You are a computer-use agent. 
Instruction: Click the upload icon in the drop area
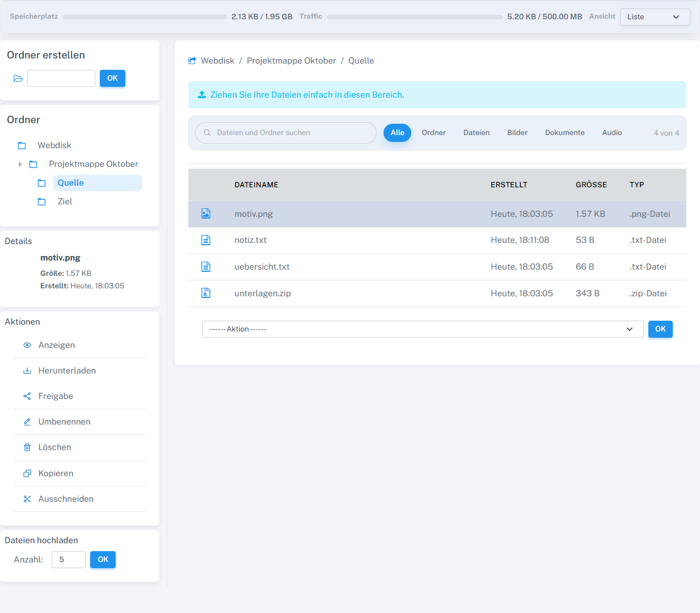click(202, 95)
